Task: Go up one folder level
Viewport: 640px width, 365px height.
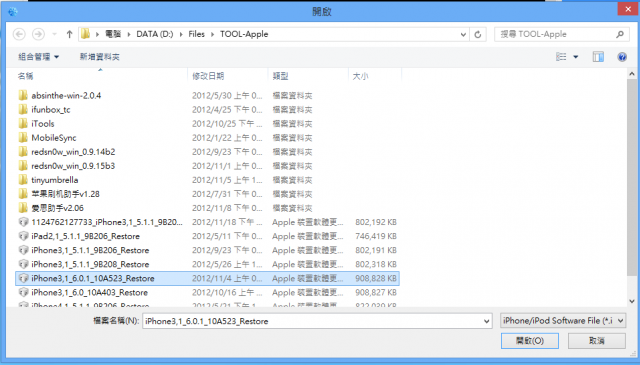Action: (69, 34)
